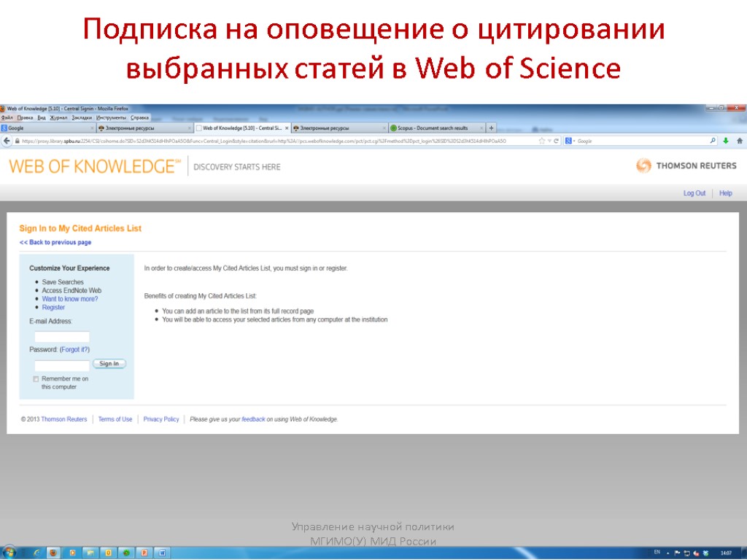Go back via Back to previous page link
This screenshot has width=747, height=560.
click(x=55, y=242)
